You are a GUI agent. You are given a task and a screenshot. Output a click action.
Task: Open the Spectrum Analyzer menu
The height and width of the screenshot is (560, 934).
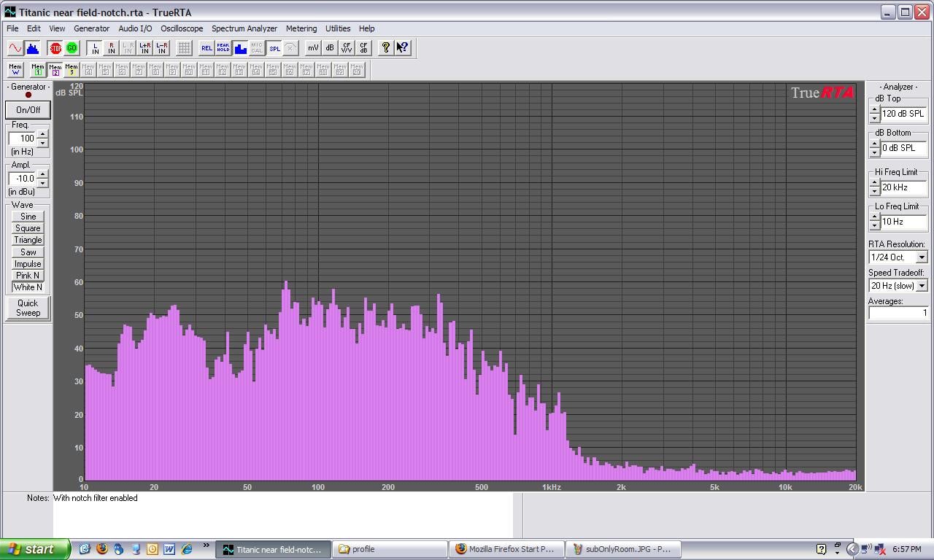[244, 28]
